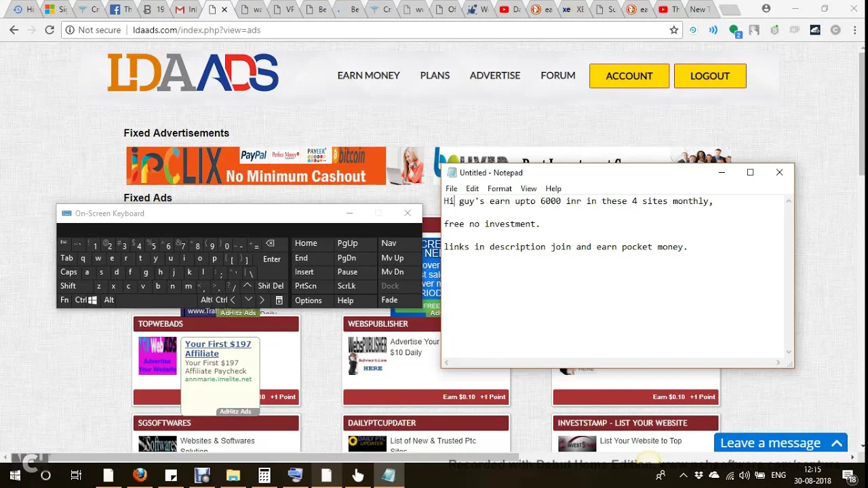Open the SGSOFTWARES ad card header
The image size is (868, 488).
click(216, 423)
